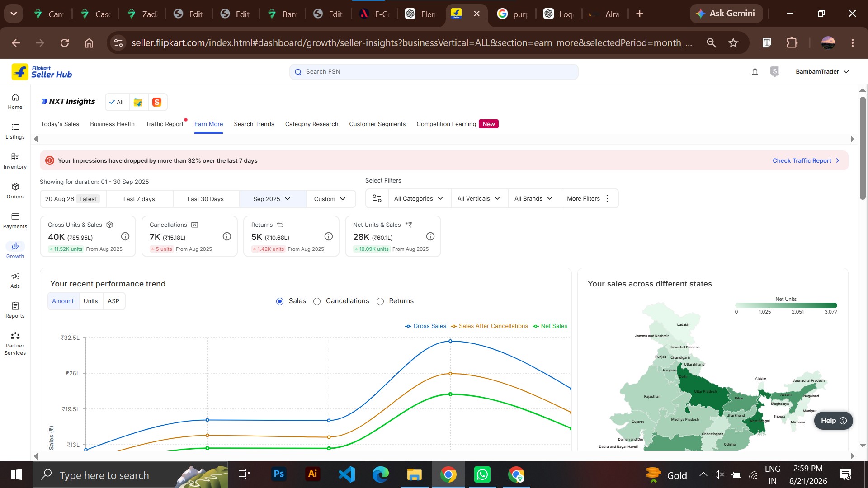Click the Net Units color legend bar

coord(786,305)
